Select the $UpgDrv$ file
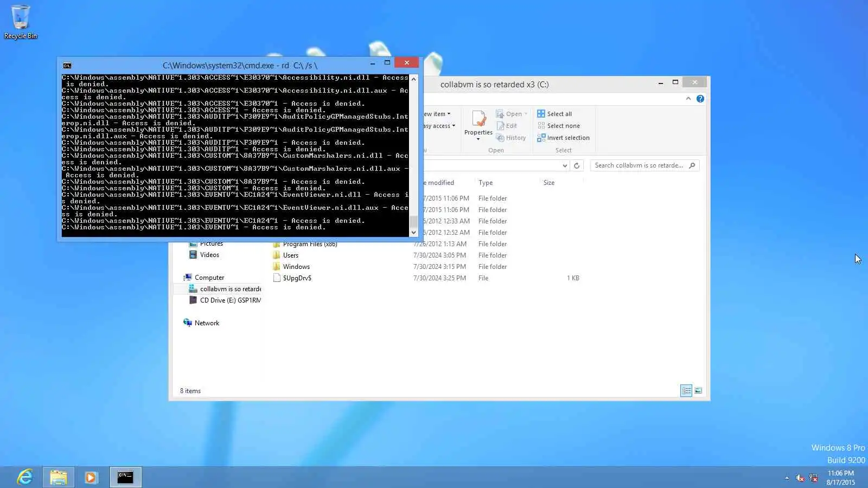Image resolution: width=868 pixels, height=488 pixels. [297, 278]
